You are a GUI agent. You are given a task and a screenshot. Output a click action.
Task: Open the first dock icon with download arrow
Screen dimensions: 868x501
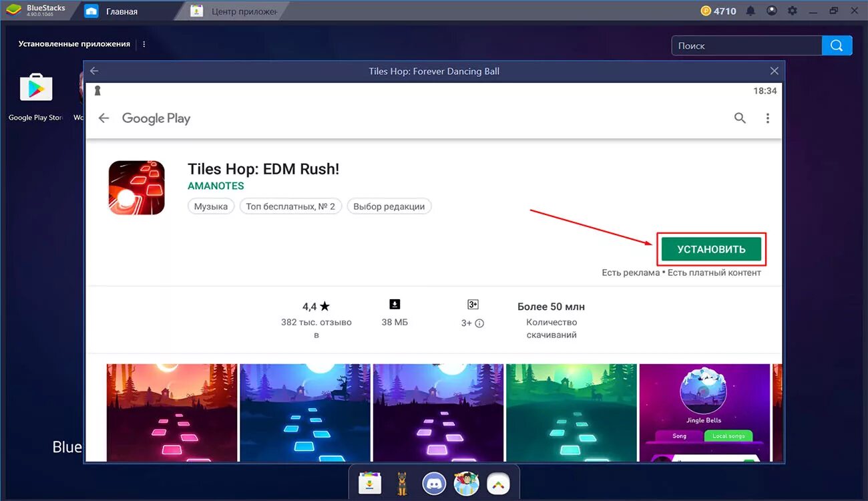[369, 482]
